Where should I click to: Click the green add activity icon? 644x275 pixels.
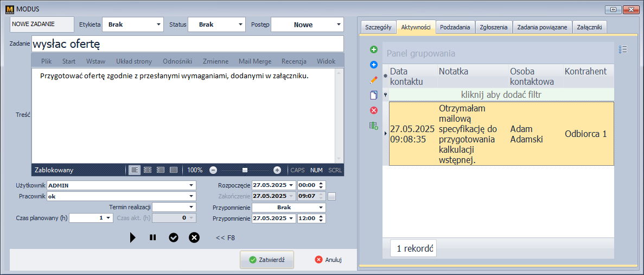(x=373, y=49)
